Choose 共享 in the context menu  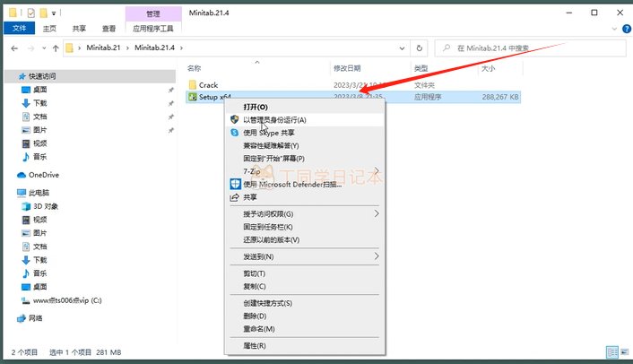pyautogui.click(x=304, y=197)
